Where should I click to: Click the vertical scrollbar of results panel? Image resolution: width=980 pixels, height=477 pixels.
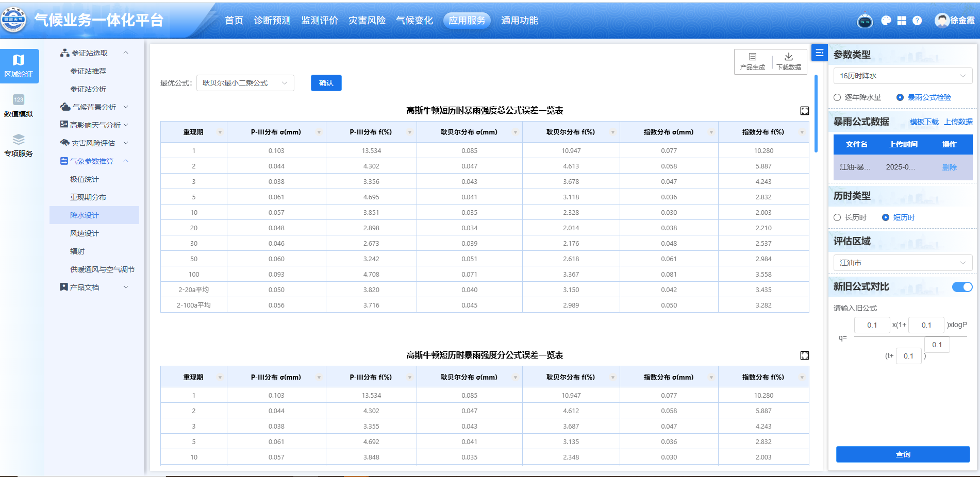816,113
